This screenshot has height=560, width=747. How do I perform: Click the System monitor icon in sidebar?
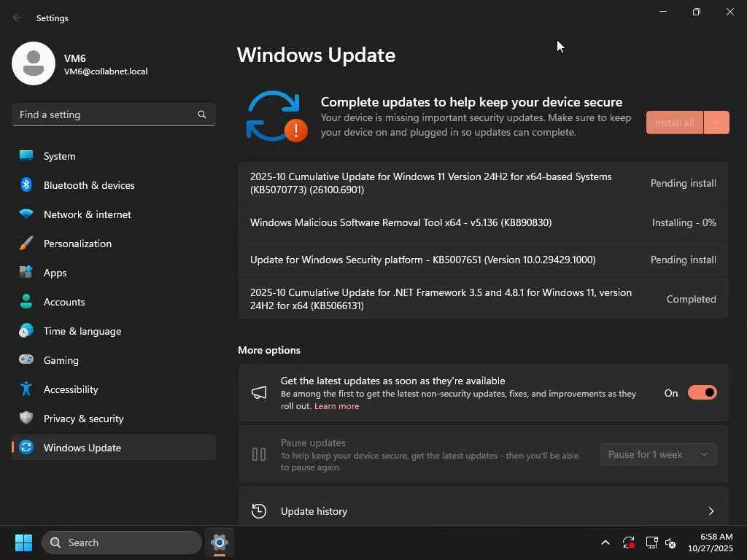26,156
